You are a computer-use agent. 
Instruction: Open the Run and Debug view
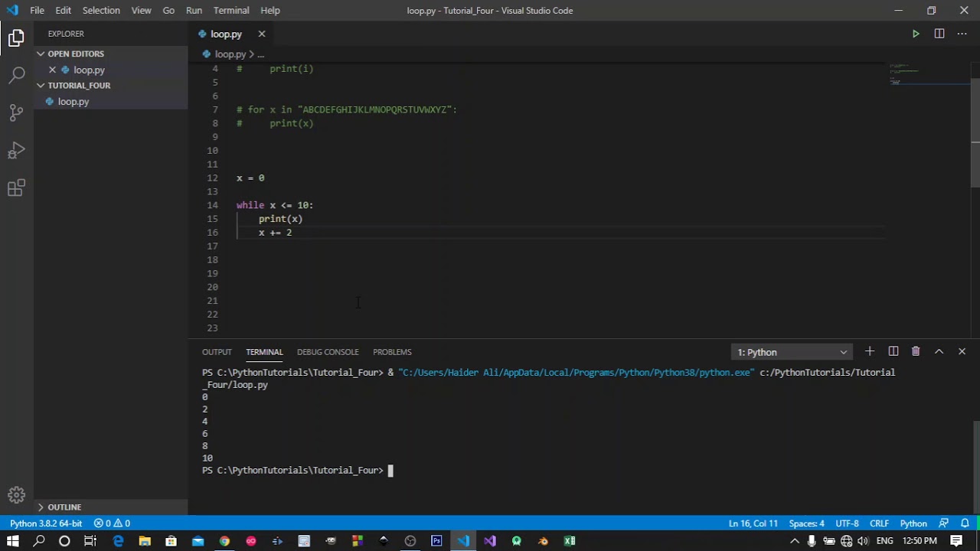16,150
